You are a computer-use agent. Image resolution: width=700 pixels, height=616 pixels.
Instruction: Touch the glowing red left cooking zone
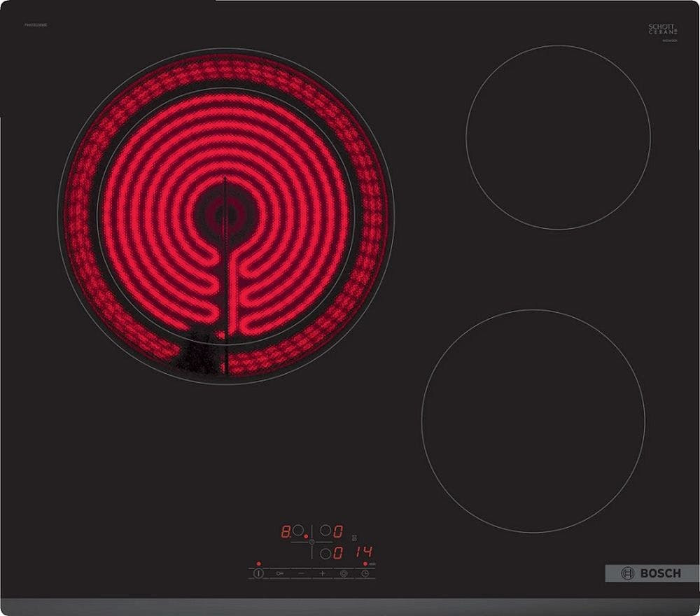click(225, 216)
